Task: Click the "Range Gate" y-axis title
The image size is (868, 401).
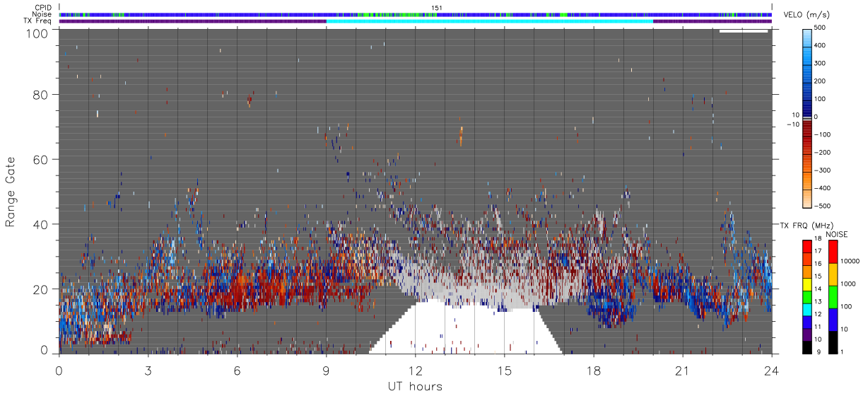Action: click(10, 192)
